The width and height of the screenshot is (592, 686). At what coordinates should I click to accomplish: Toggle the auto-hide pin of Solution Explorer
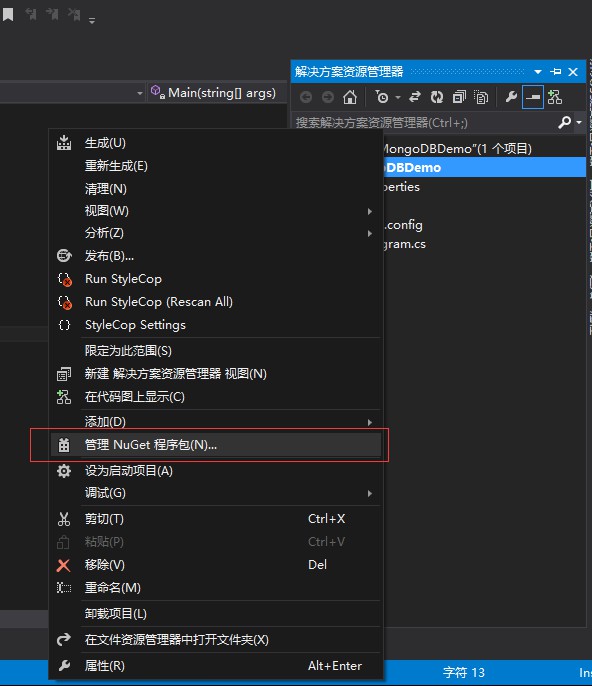tap(556, 72)
